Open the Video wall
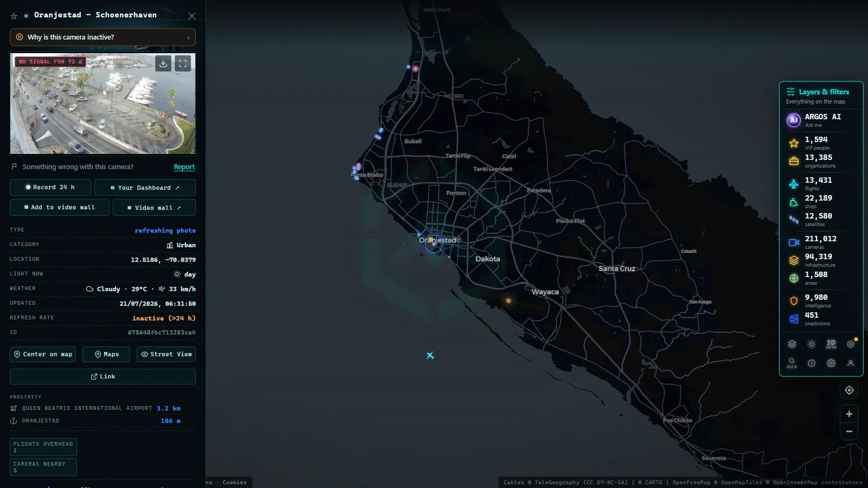 pyautogui.click(x=154, y=208)
